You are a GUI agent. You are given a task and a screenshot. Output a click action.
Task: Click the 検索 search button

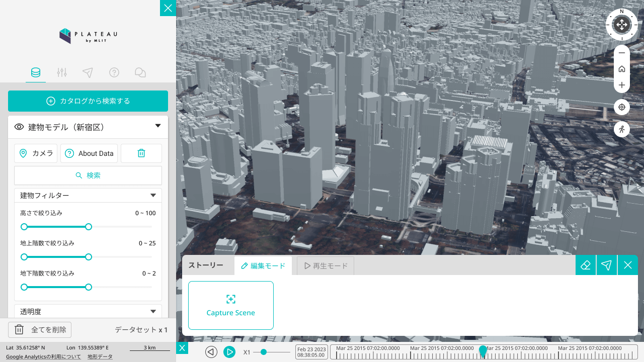(x=88, y=175)
